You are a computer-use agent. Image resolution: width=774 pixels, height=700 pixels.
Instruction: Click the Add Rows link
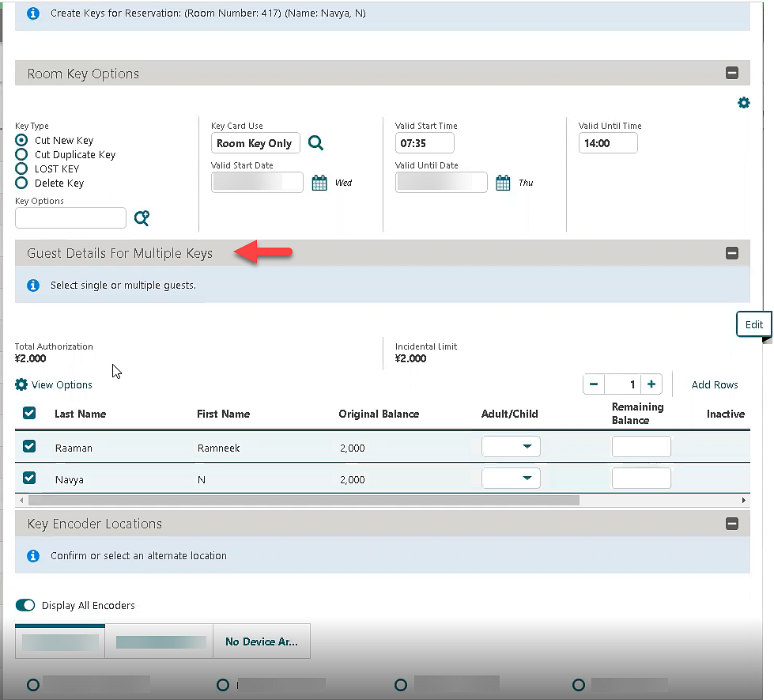(x=714, y=384)
